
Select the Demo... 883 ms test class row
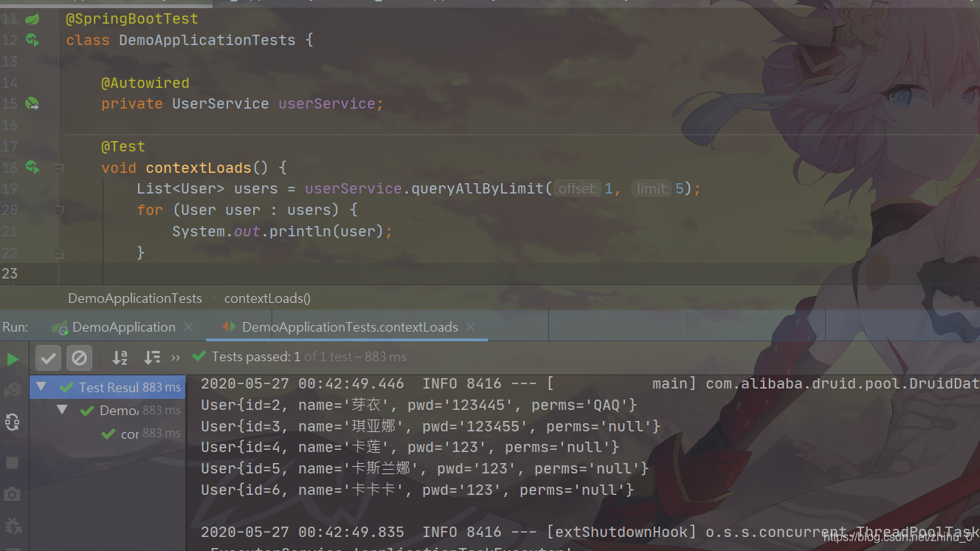(x=108, y=410)
